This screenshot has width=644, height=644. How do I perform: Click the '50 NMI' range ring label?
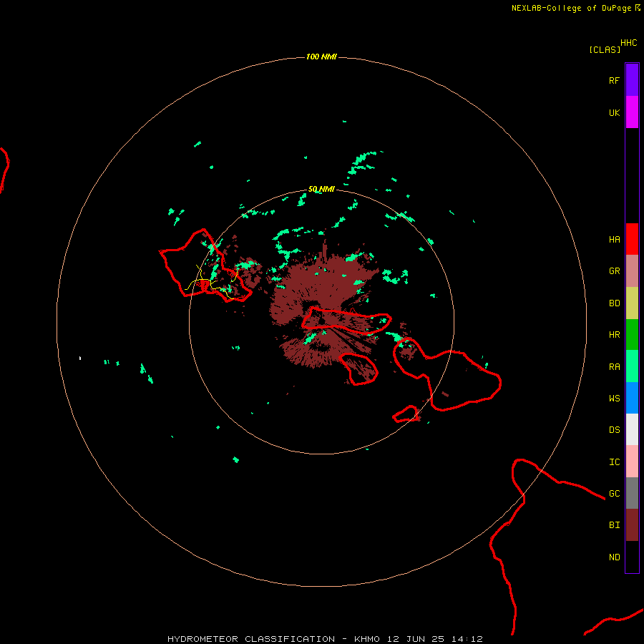pos(321,189)
